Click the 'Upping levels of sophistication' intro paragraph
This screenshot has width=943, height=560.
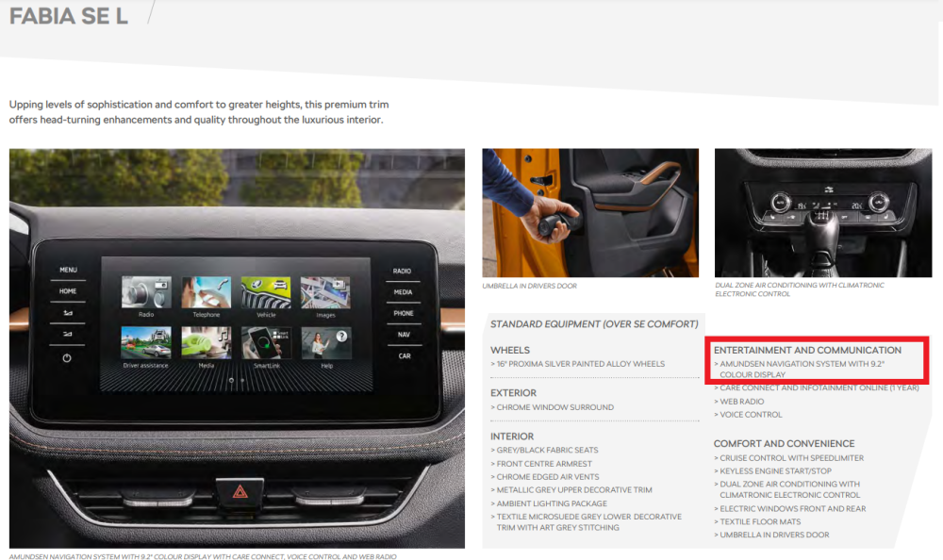coord(199,112)
